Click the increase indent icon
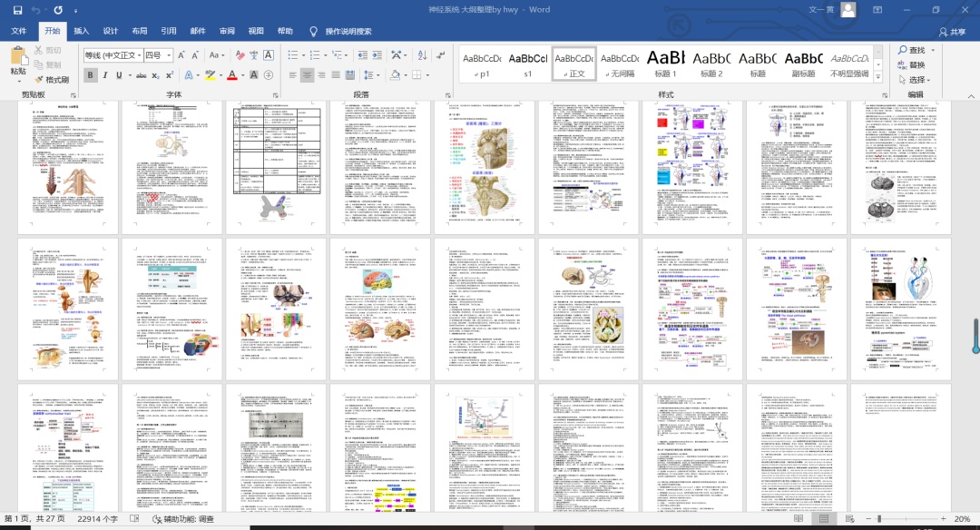Image resolution: width=980 pixels, height=530 pixels. click(378, 55)
